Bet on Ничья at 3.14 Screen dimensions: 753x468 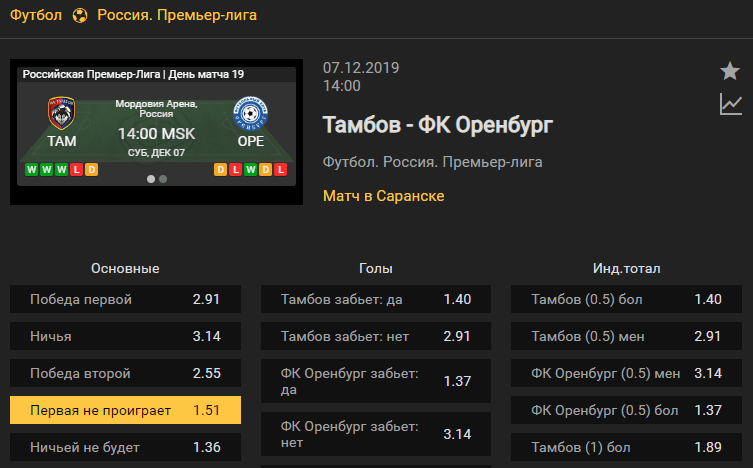coord(125,336)
